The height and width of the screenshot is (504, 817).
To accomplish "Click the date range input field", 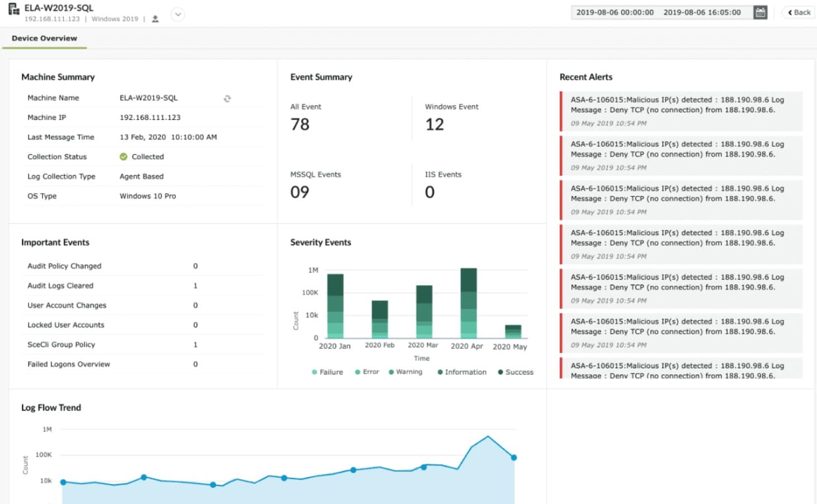I will coord(661,12).
